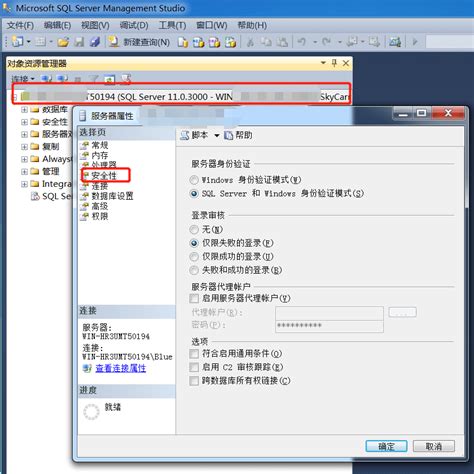Expand the 数据库 tree node
474x474 pixels.
[x=24, y=109]
